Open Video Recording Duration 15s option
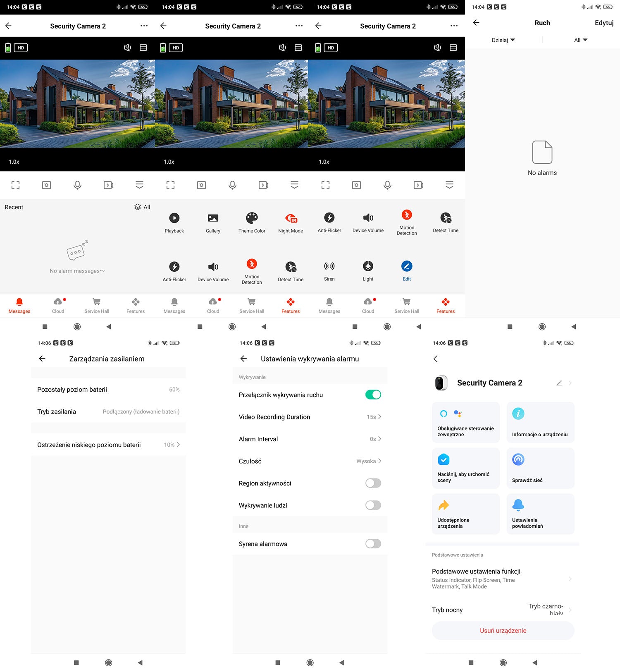The image size is (620, 672). click(x=310, y=417)
